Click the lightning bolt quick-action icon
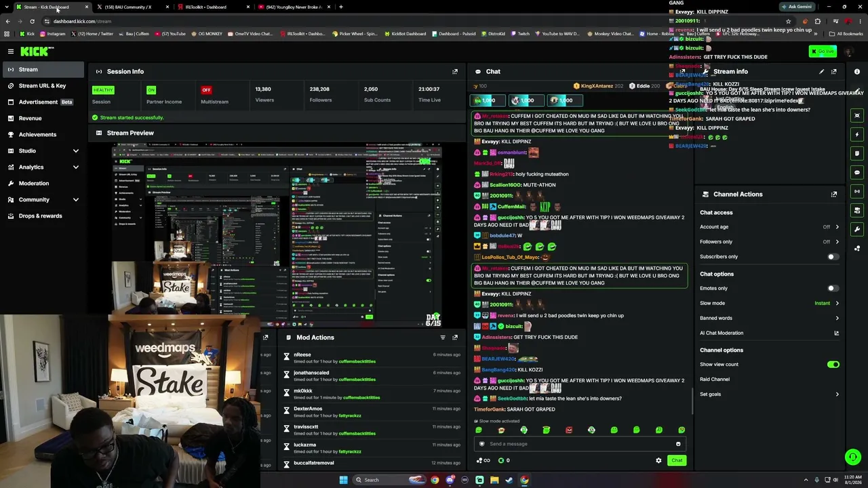Screen dimensions: 868x488 coord(857,134)
